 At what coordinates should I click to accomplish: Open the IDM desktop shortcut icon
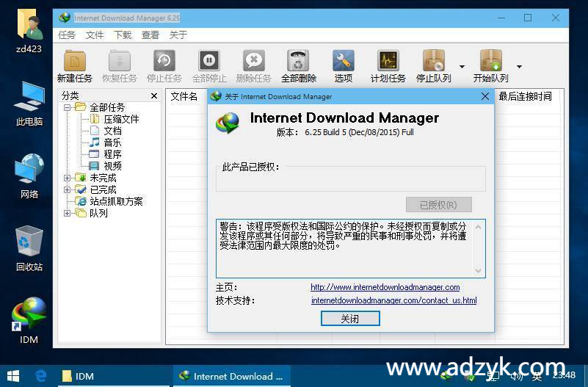coord(29,321)
